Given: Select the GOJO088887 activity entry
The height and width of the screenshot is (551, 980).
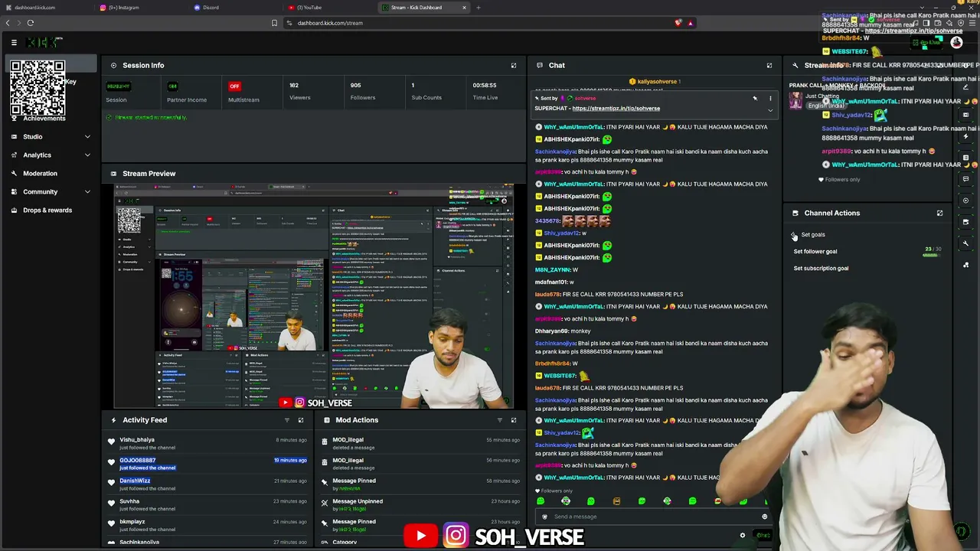Looking at the screenshot, I should coord(208,464).
